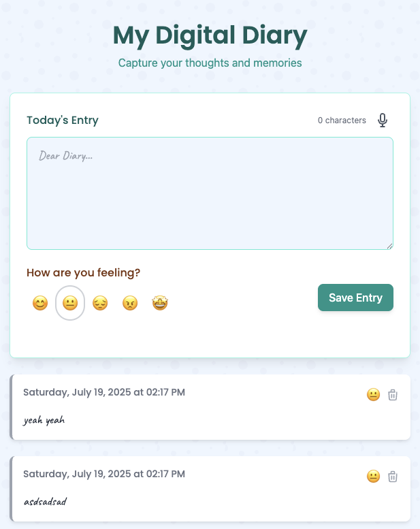Image resolution: width=420 pixels, height=529 pixels.
Task: Click the date of the "yeah yeah" entry
Action: click(x=104, y=392)
